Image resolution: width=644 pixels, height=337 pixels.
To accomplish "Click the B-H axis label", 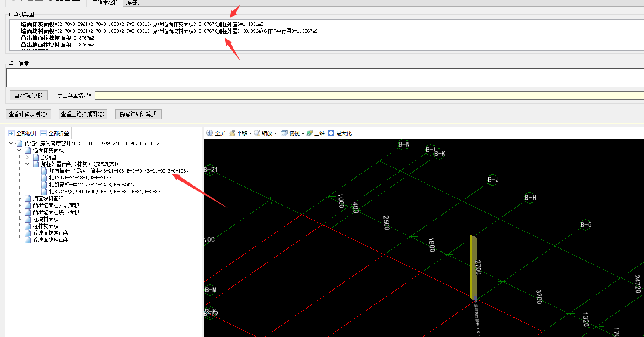I will click(531, 198).
